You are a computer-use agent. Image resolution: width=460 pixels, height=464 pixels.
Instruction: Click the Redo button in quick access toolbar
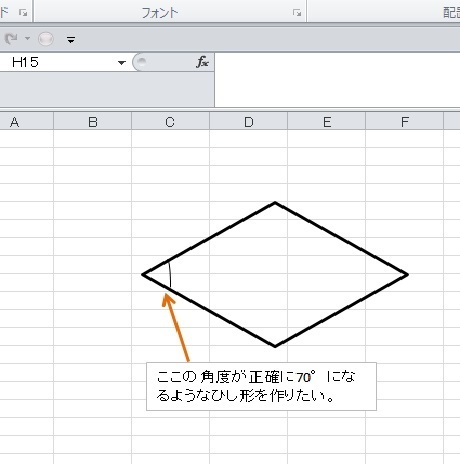tap(11, 39)
